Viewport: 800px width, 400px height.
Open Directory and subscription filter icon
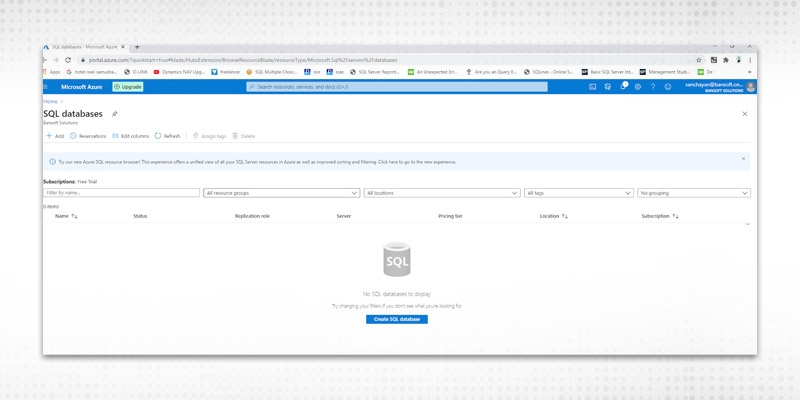coord(608,87)
